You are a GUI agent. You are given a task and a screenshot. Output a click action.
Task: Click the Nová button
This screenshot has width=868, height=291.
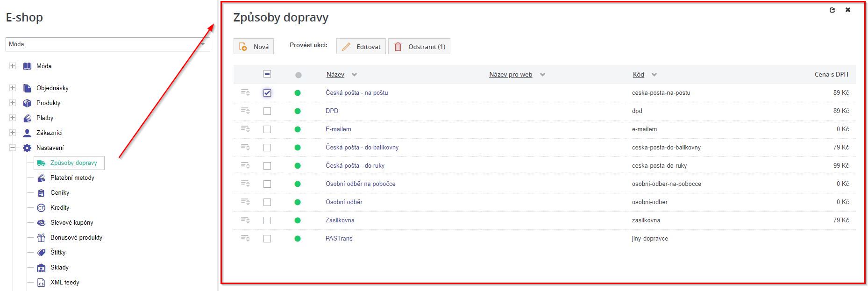254,47
